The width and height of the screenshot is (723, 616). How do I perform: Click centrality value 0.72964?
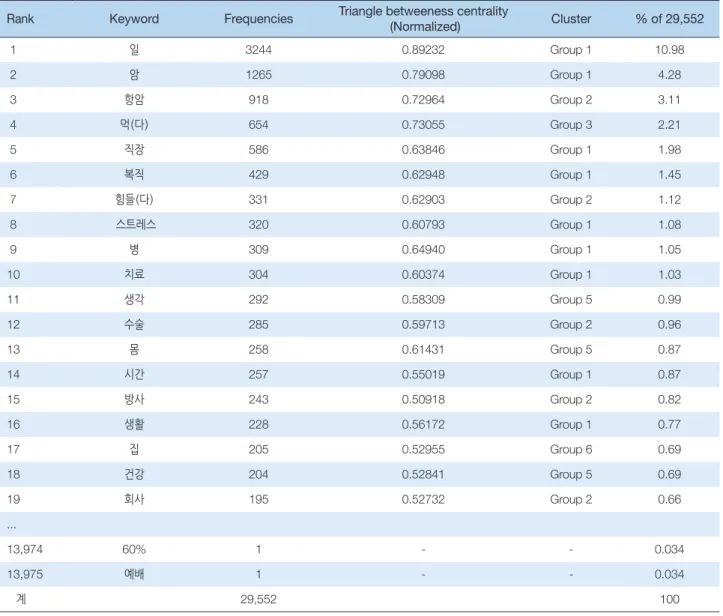pyautogui.click(x=423, y=100)
